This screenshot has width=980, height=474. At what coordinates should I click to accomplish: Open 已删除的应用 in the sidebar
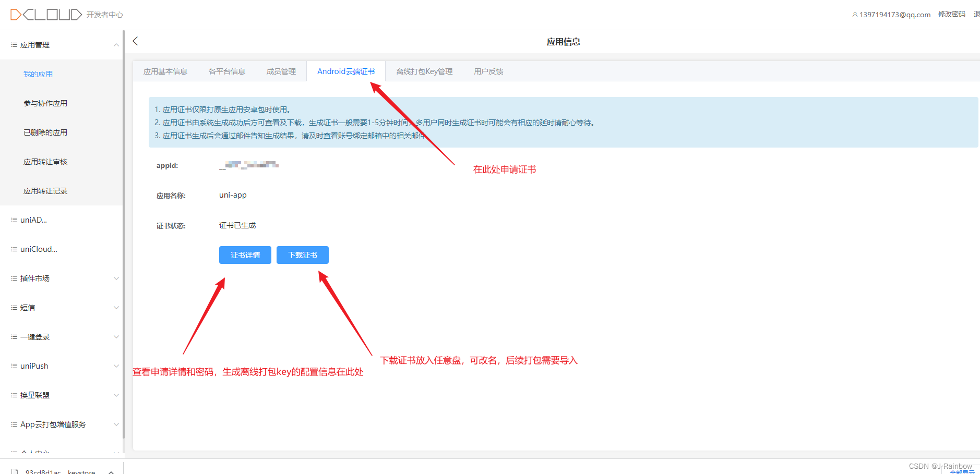(x=45, y=132)
